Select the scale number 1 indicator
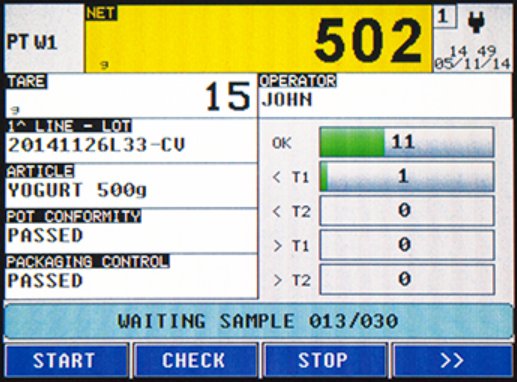This screenshot has width=517, height=382. click(444, 17)
